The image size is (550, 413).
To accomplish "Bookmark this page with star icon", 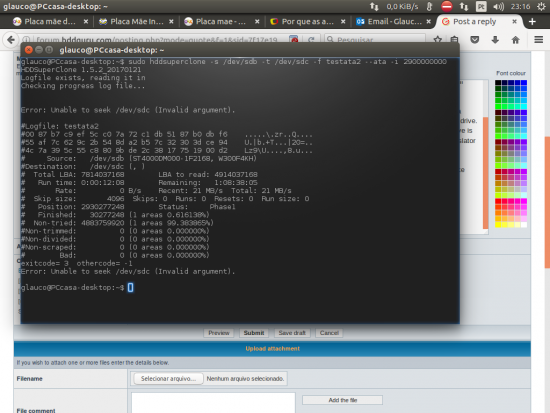I will (437, 39).
